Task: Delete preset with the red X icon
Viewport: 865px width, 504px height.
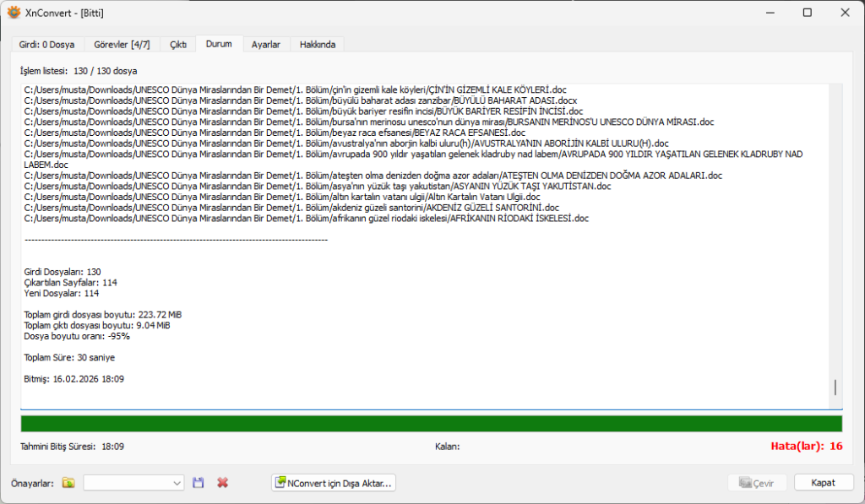Action: (x=222, y=483)
